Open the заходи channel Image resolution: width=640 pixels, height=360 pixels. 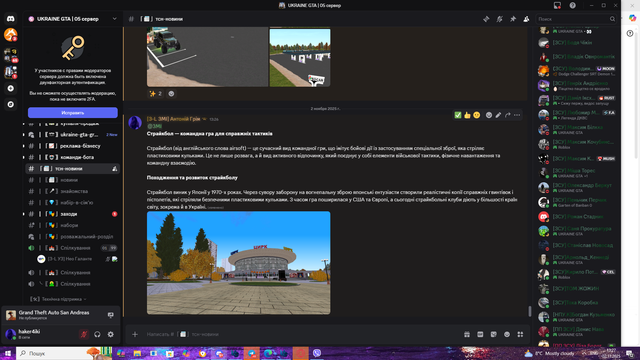(73, 214)
